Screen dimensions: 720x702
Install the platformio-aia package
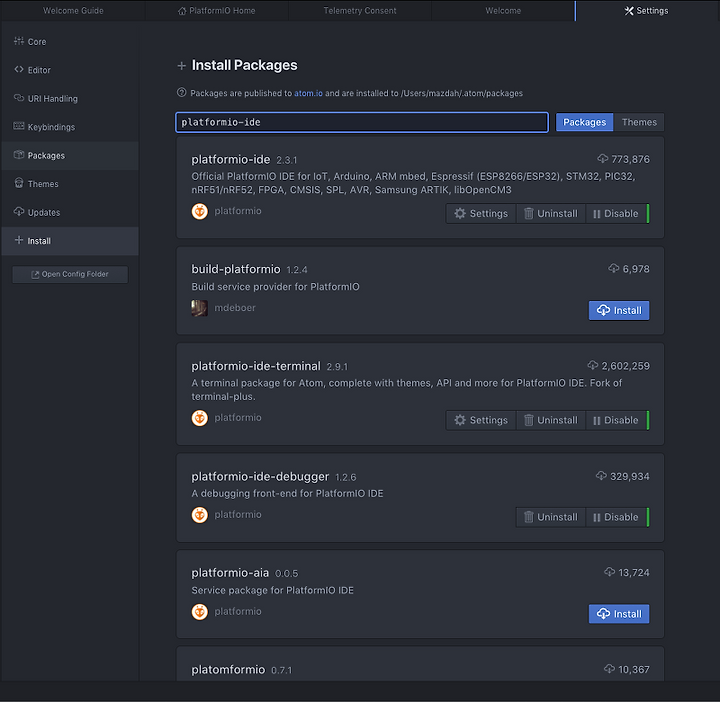click(x=619, y=614)
